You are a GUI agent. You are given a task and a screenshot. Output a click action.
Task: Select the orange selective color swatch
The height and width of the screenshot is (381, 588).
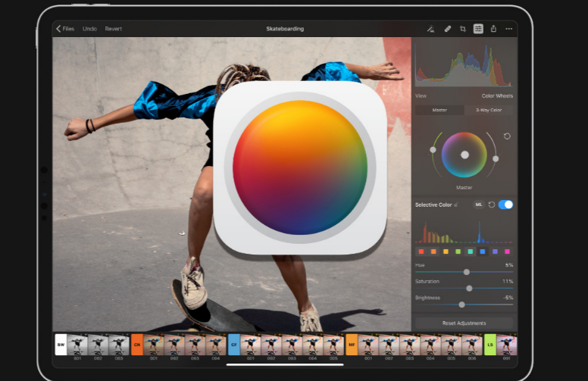tap(433, 251)
